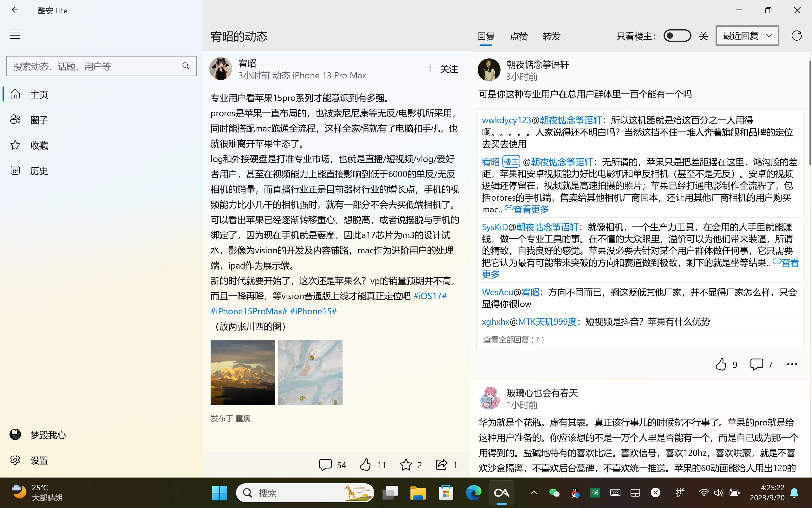
Task: Open 朝夜惦念筝语轩's avatar
Action: pos(488,70)
